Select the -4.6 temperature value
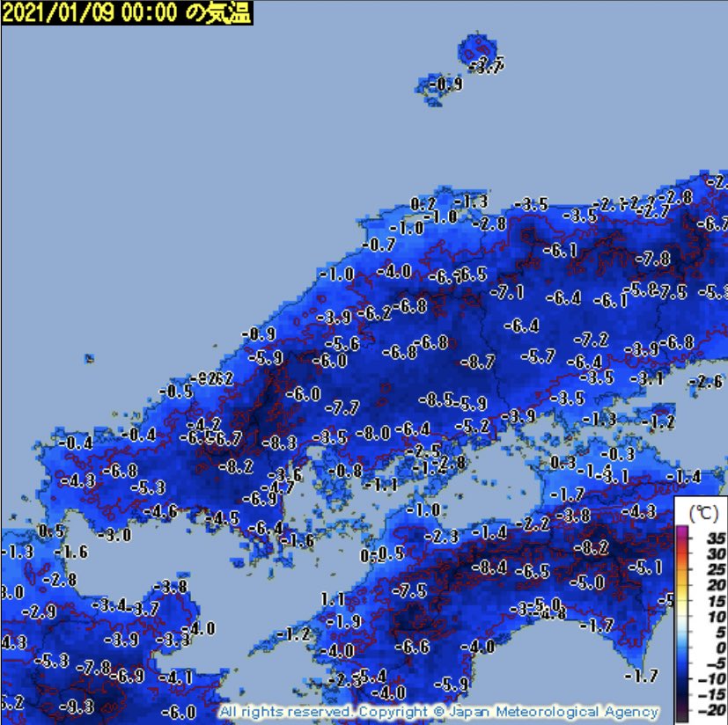The height and width of the screenshot is (725, 728). (160, 511)
